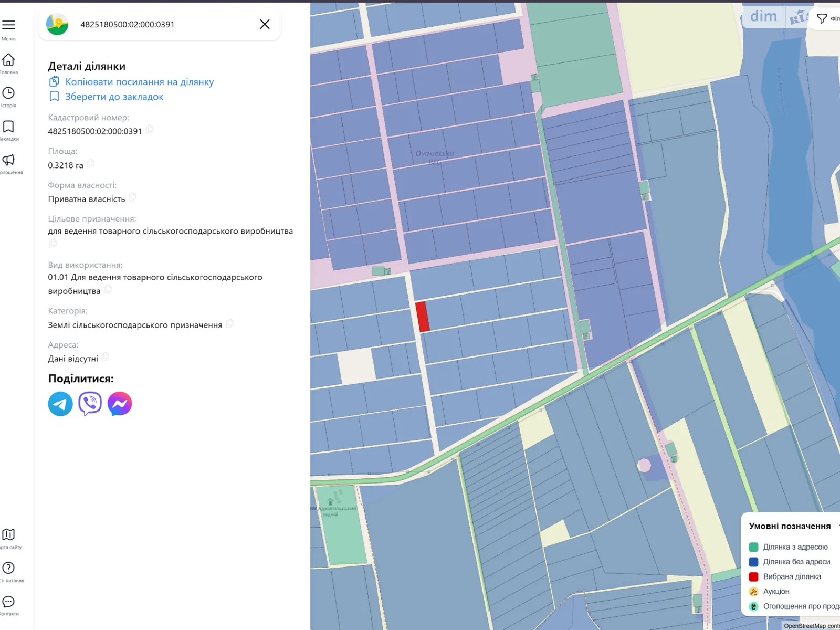
Task: Share the parcel via Telegram
Action: [60, 403]
